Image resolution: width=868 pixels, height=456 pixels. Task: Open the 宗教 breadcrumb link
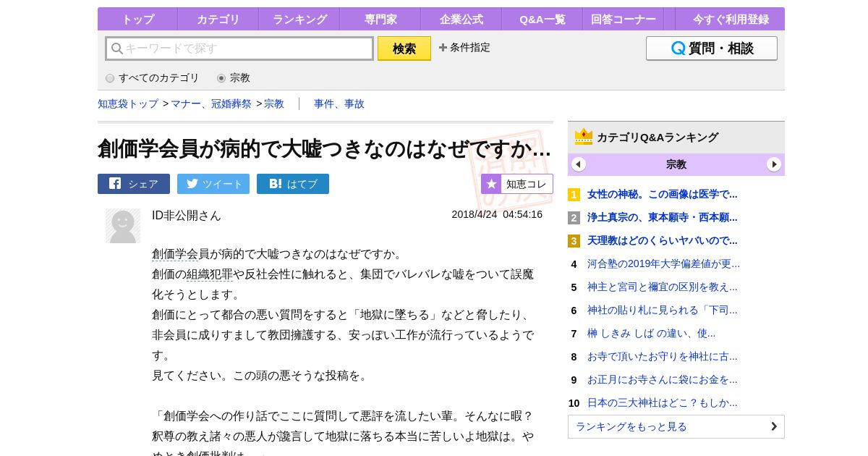274,104
